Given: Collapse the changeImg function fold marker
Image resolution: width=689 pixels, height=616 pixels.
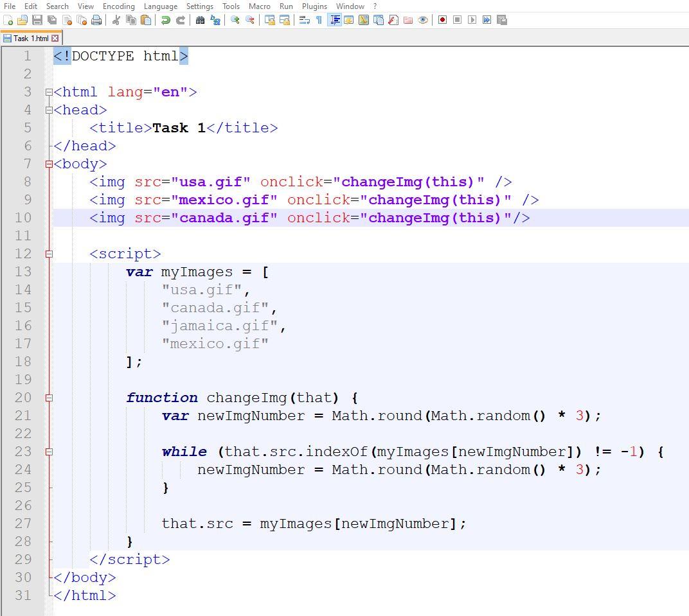Looking at the screenshot, I should pos(49,398).
